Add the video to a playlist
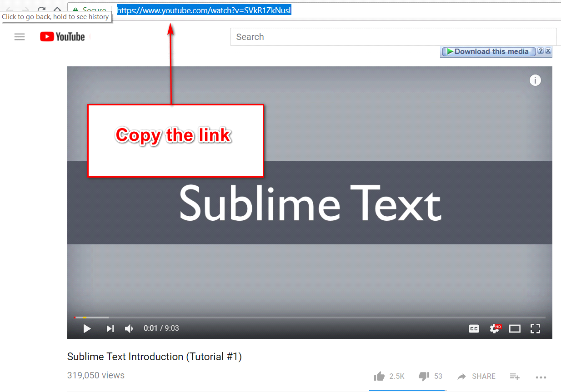Image resolution: width=561 pixels, height=392 pixels. coord(515,376)
